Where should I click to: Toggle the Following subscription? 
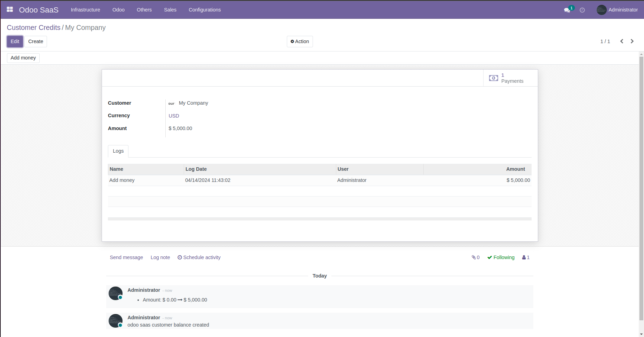point(501,257)
